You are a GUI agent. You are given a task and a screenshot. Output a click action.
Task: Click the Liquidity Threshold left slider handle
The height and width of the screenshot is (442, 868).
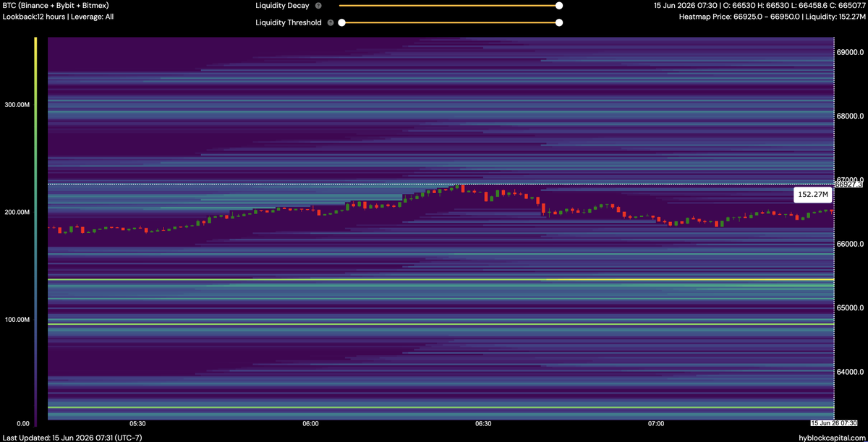tap(341, 22)
